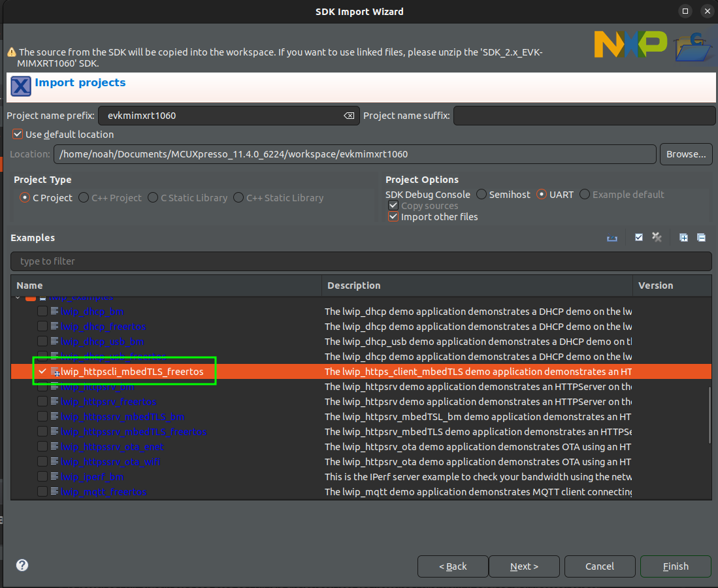Screen dimensions: 718x588
Task: Toggle the Import other files checkbox
Action: coord(393,217)
